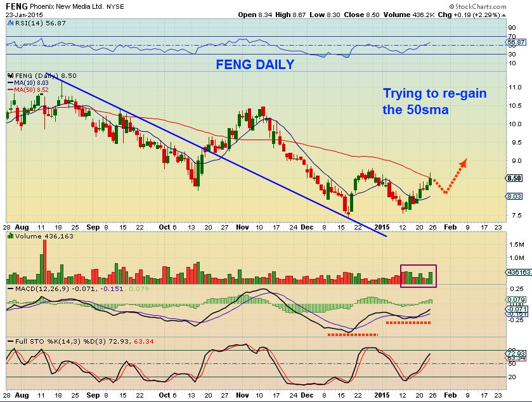Screen dimensions: 532x402
Task: Click the High 8.67 value
Action: coord(290,15)
